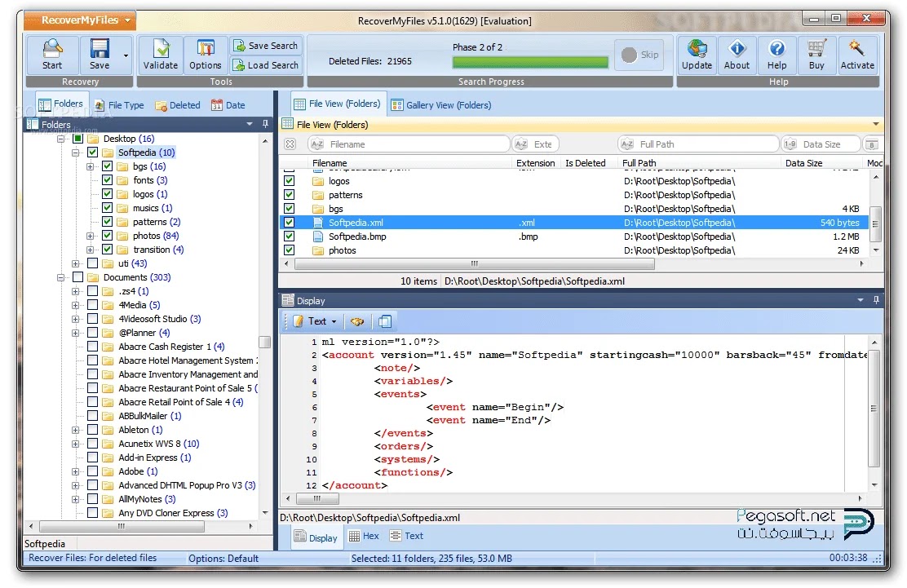Run the Validate tool
The height and width of the screenshot is (588, 907).
tap(160, 55)
